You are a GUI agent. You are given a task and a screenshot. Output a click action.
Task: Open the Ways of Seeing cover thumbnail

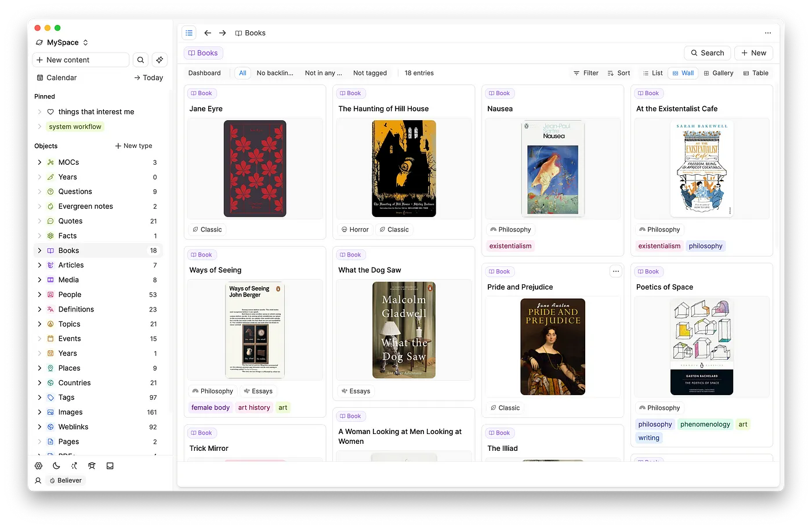[255, 331]
